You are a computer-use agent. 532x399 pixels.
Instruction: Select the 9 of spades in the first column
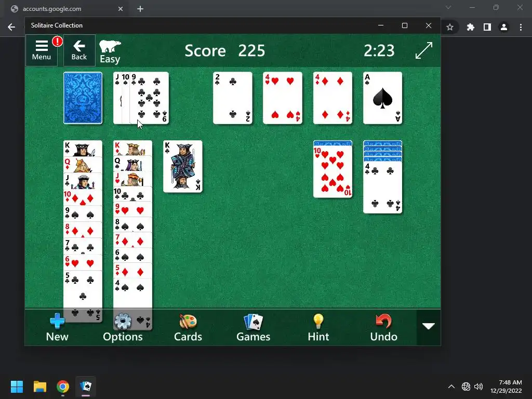[83, 214]
